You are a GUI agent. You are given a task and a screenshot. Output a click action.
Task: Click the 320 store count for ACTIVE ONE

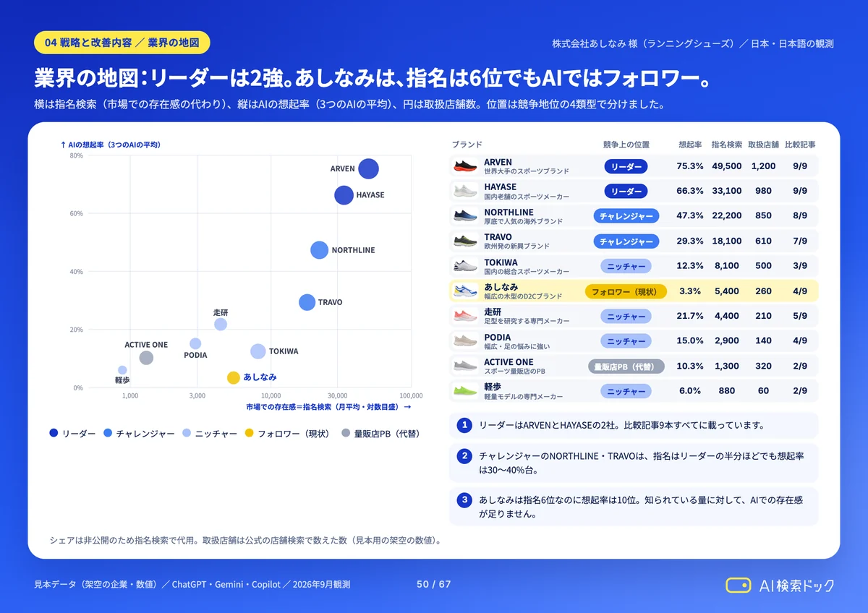[x=763, y=365]
